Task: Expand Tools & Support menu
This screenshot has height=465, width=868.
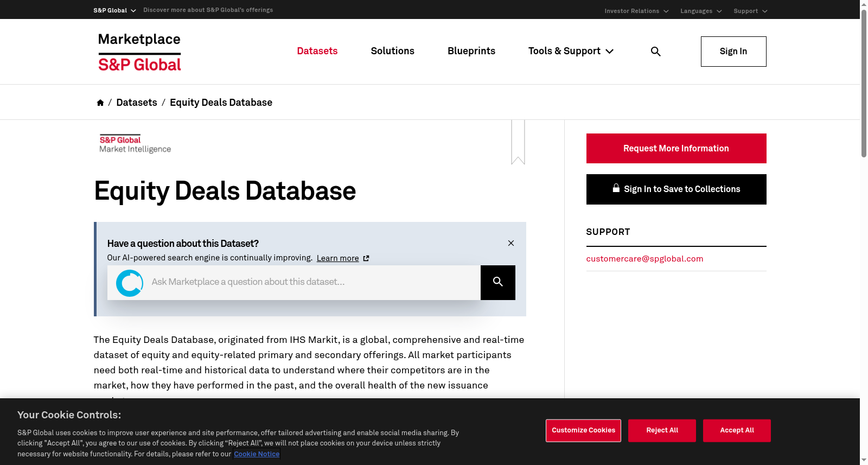Action: coord(571,51)
